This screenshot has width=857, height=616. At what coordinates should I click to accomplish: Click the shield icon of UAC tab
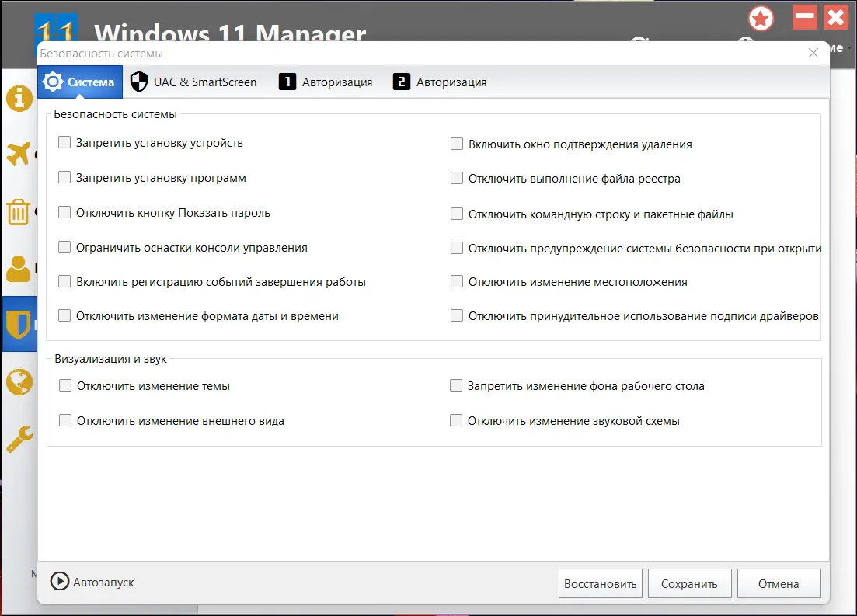(139, 82)
